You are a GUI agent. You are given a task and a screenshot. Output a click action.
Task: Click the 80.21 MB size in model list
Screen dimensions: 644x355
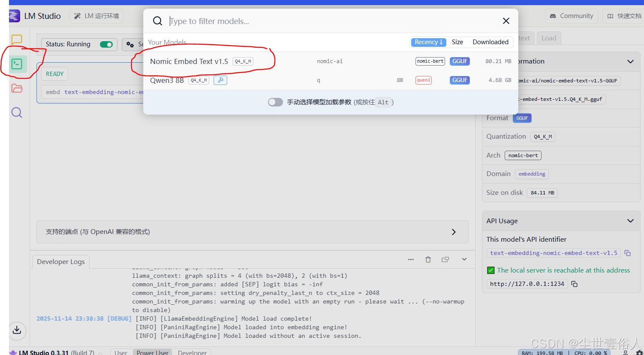(498, 61)
